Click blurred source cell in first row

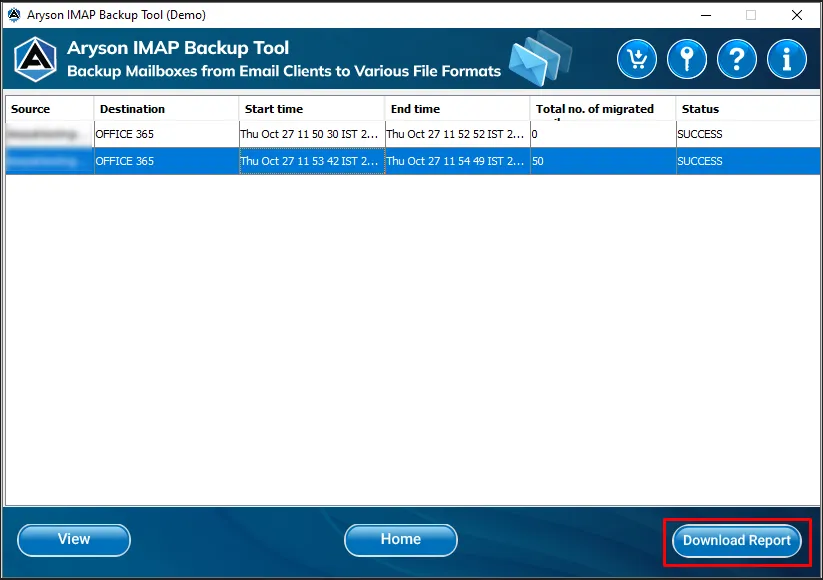(x=49, y=134)
